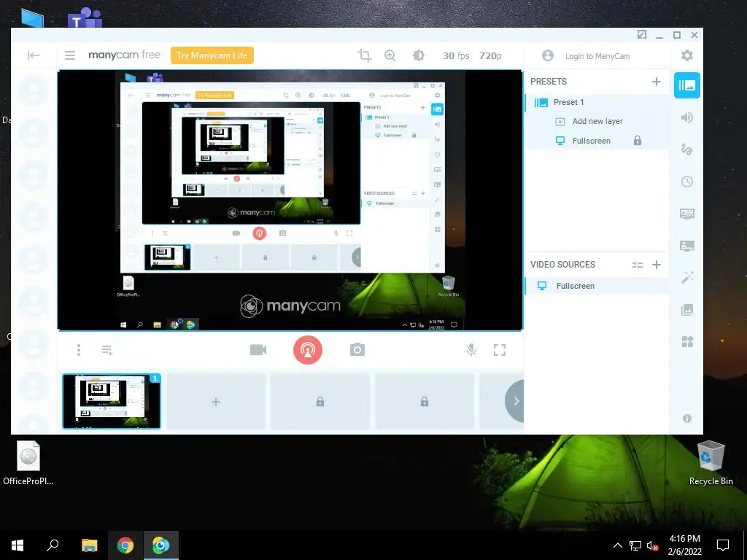Click Login to ManyCam link
The width and height of the screenshot is (747, 560).
(597, 56)
